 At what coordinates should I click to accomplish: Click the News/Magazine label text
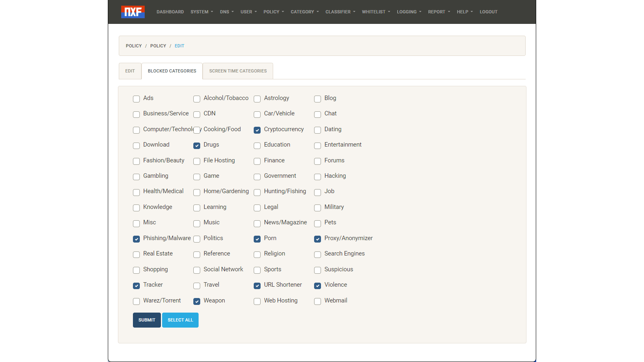[285, 222]
